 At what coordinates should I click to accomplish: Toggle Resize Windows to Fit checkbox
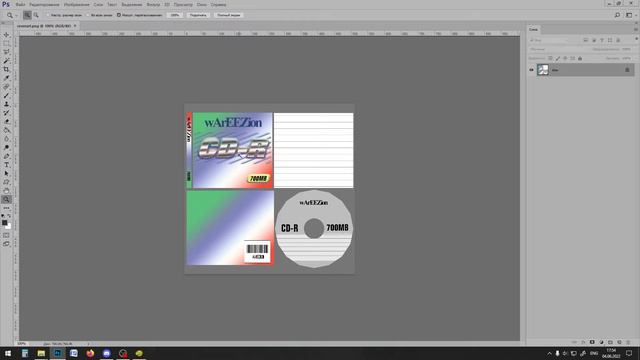pyautogui.click(x=48, y=15)
